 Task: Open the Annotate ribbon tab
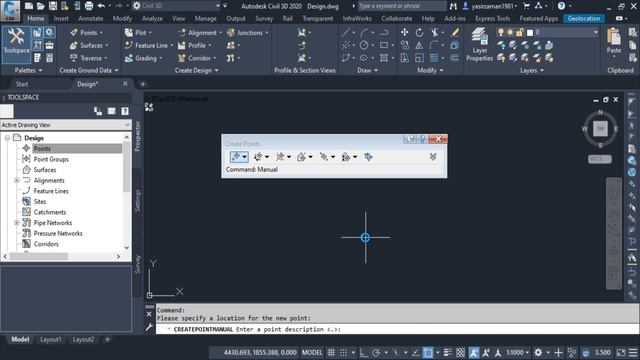pos(91,18)
